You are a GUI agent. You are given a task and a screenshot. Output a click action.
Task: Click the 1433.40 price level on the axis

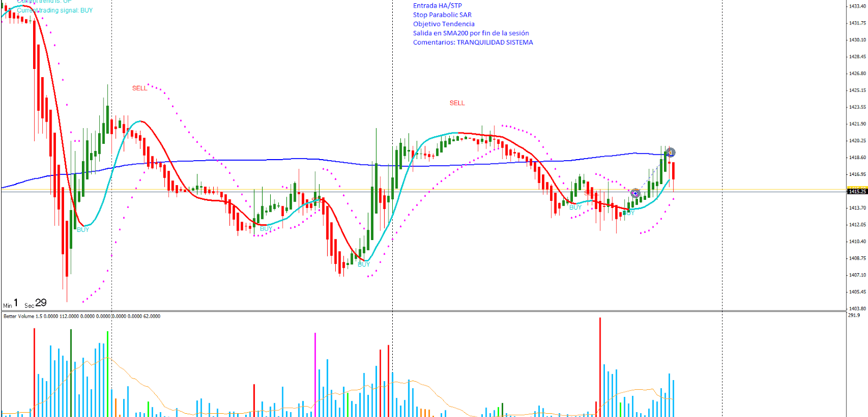[857, 7]
